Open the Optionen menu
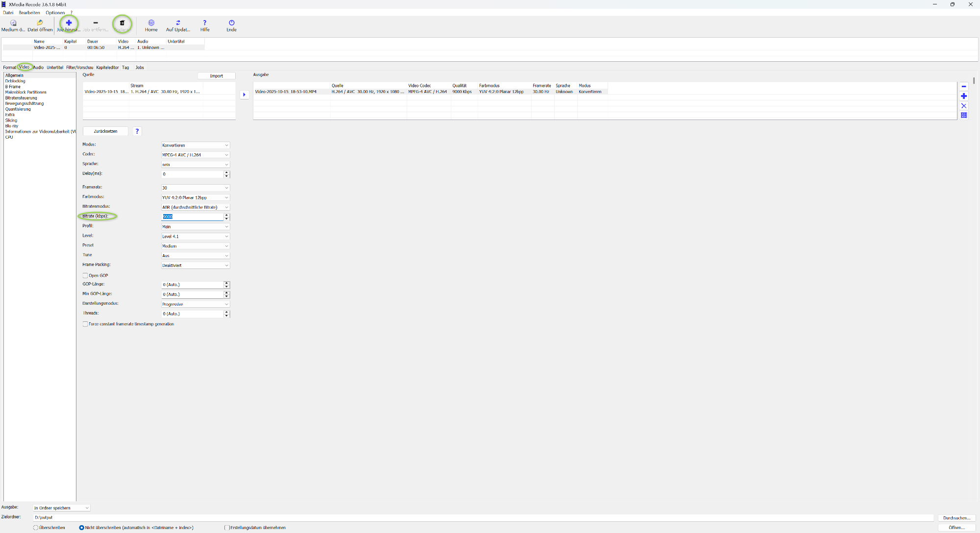 tap(55, 13)
